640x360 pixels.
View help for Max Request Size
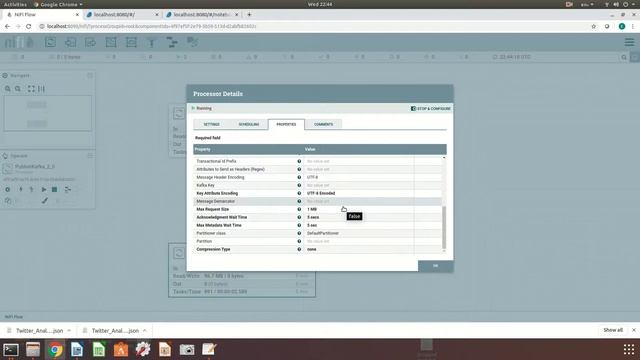point(299,209)
